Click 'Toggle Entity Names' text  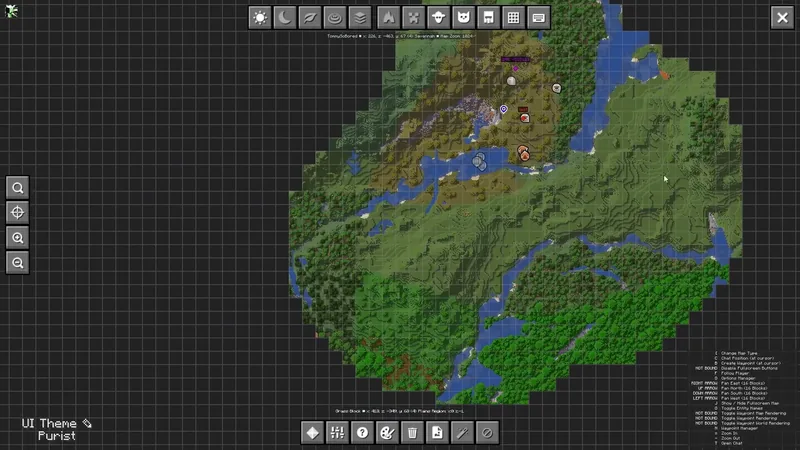tap(742, 408)
